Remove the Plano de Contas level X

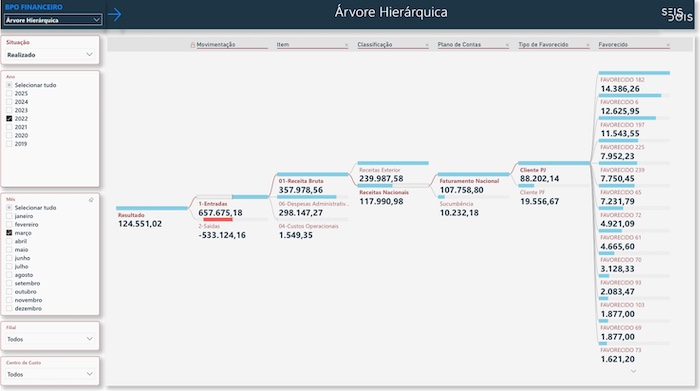pos(507,45)
